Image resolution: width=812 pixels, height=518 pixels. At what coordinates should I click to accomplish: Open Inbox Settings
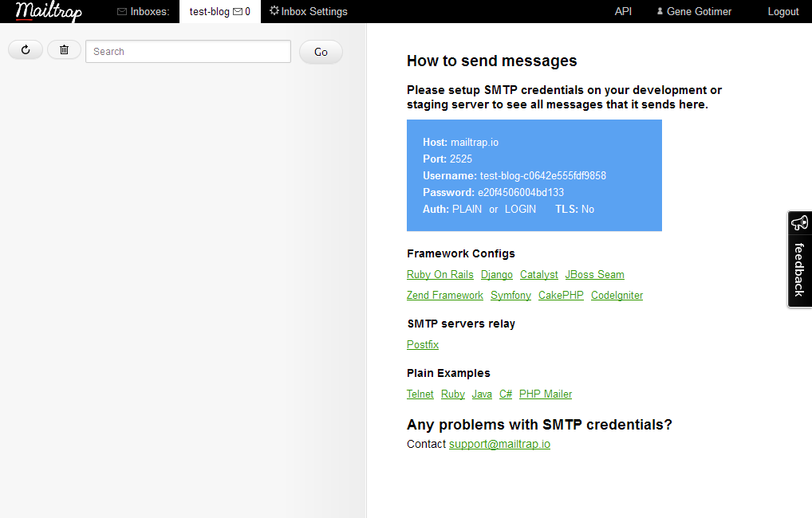(309, 11)
